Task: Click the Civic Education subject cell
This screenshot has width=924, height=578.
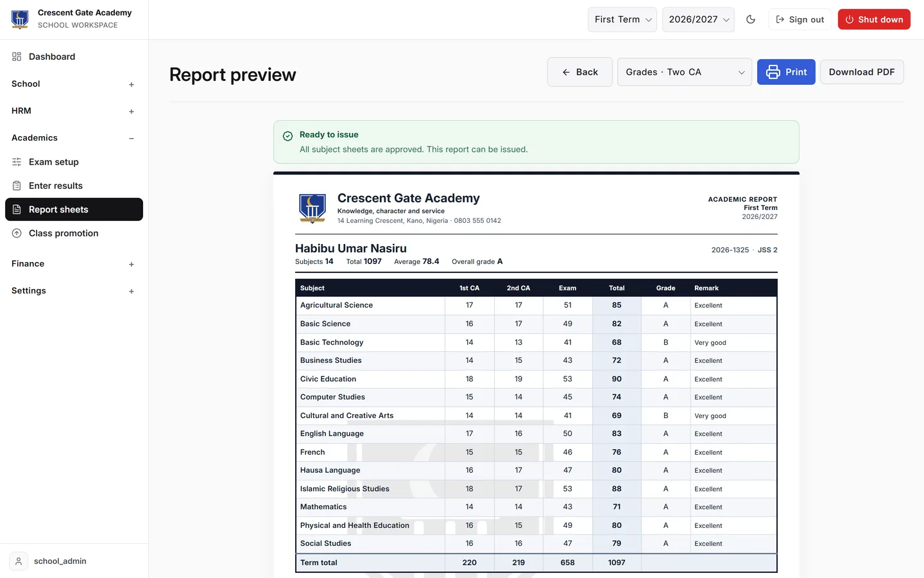Action: (x=370, y=379)
